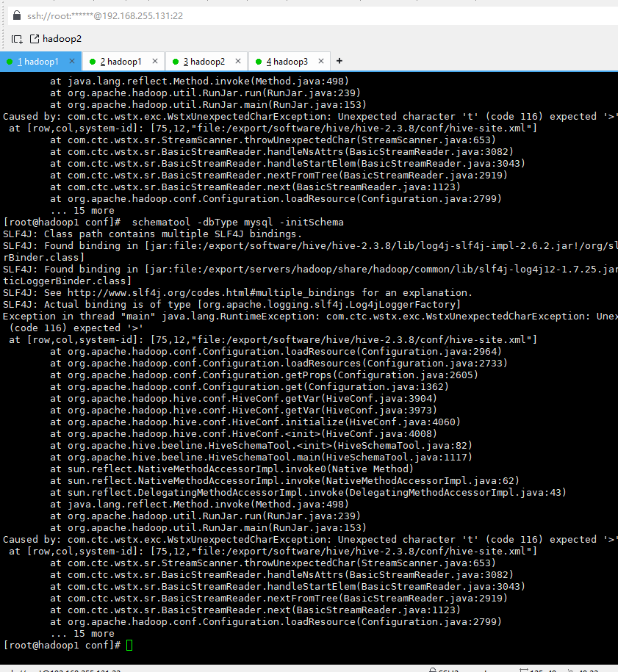Click the HiveSchemaTool.main 1117 line
The image size is (618, 672).
(261, 458)
